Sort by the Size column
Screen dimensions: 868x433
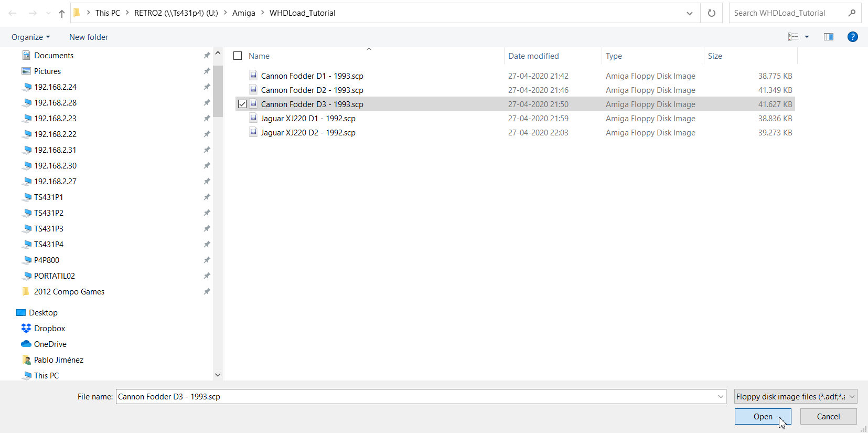715,56
